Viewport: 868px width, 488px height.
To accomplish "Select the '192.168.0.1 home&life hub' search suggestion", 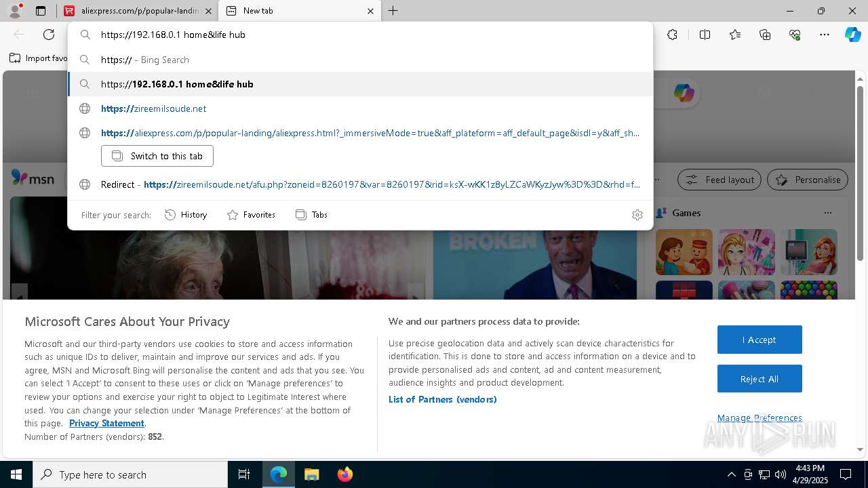I will point(360,84).
